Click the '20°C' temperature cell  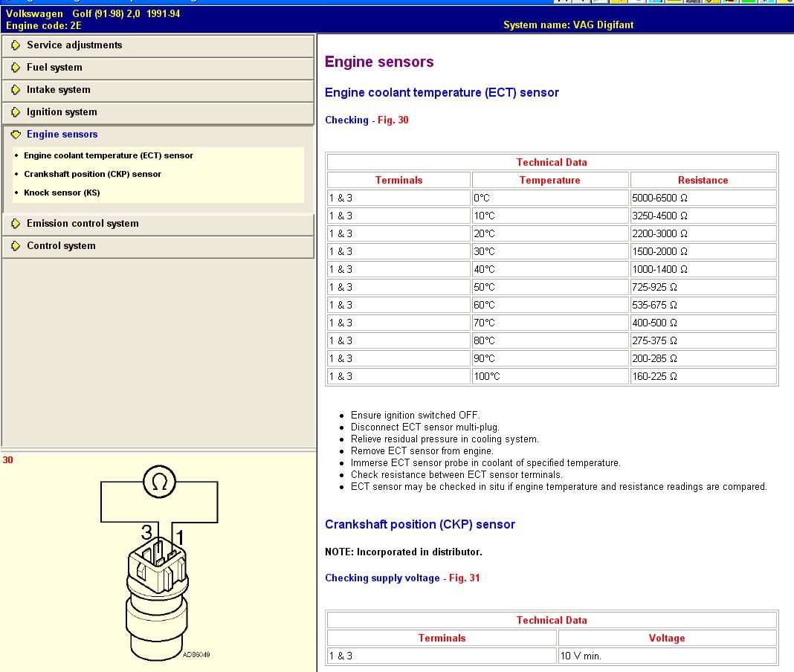550,233
